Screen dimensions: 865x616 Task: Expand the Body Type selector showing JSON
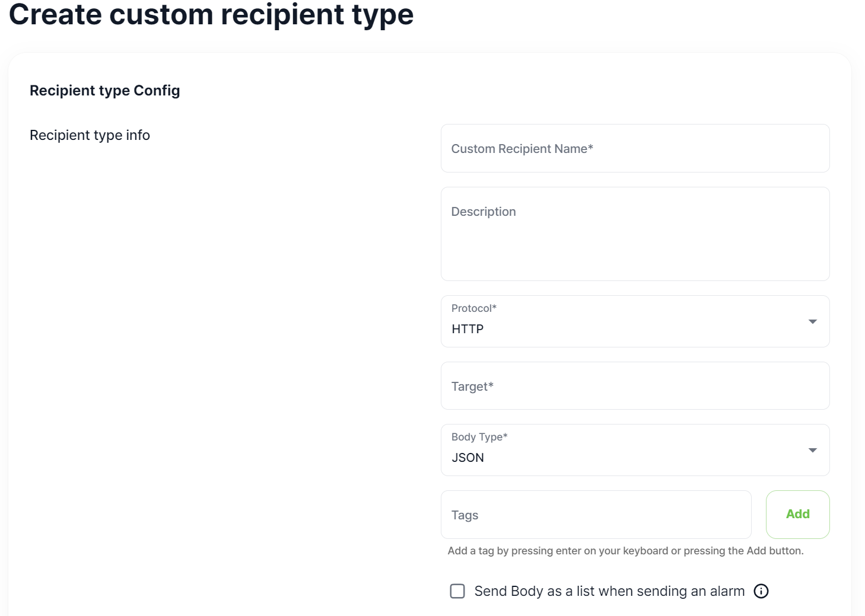[635, 450]
